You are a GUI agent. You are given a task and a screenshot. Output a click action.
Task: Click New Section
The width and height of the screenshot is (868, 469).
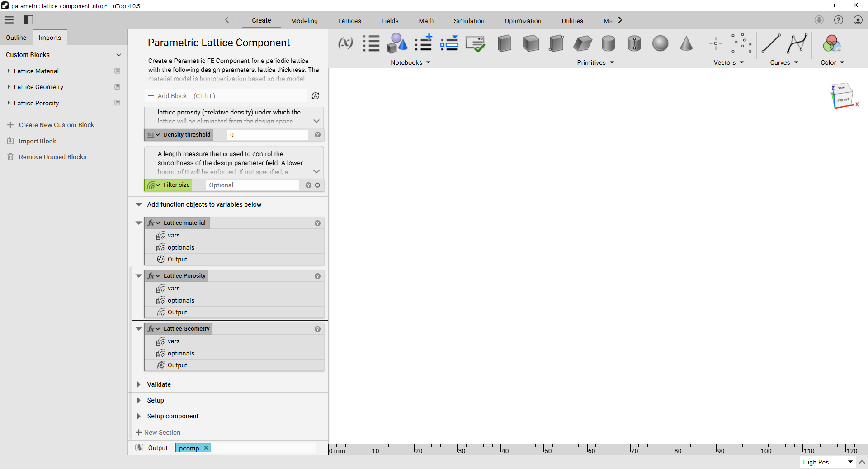[x=158, y=432]
